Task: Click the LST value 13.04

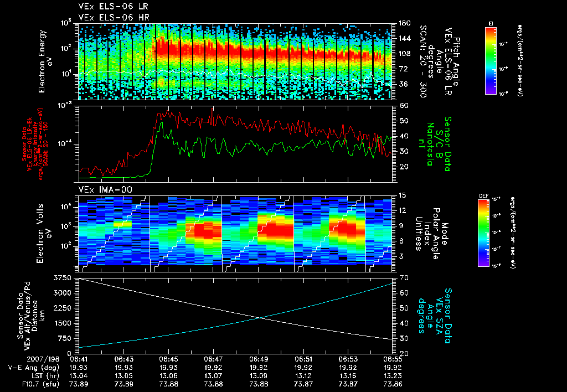Action: point(79,376)
